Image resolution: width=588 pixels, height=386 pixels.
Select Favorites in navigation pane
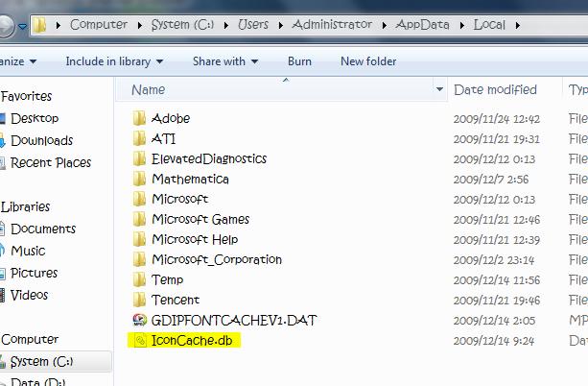(x=26, y=96)
